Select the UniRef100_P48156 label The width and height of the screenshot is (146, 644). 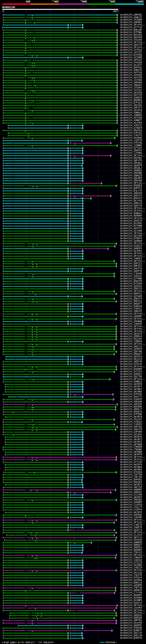[x=131, y=628]
